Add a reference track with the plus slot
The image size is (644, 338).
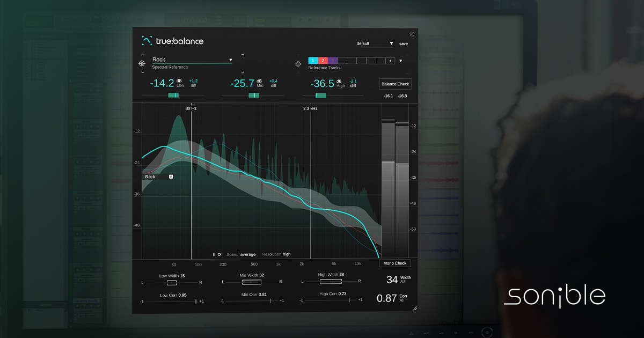[390, 61]
